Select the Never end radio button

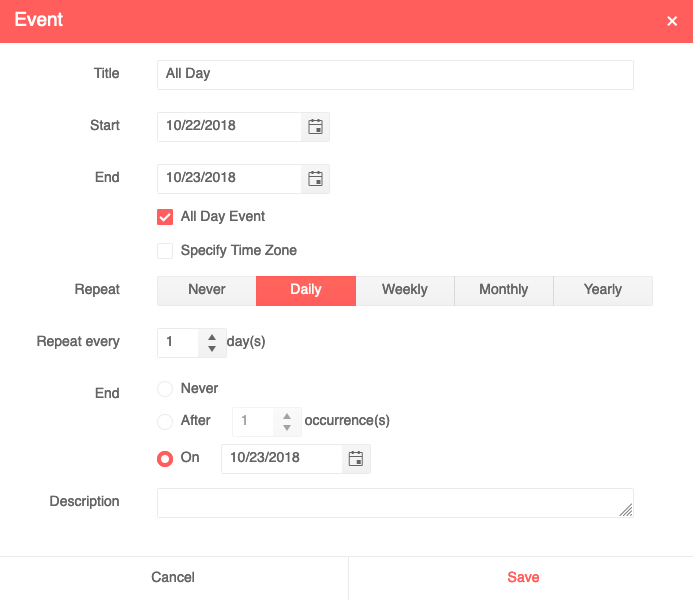pos(165,389)
